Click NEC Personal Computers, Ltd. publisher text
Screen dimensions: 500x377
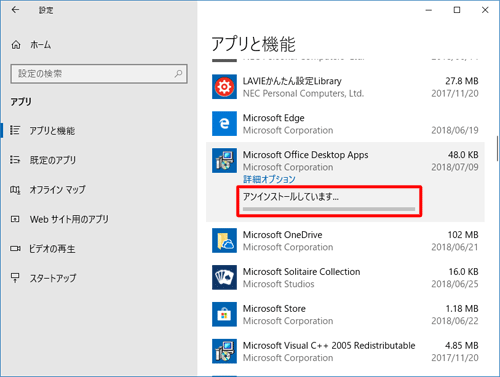point(303,94)
